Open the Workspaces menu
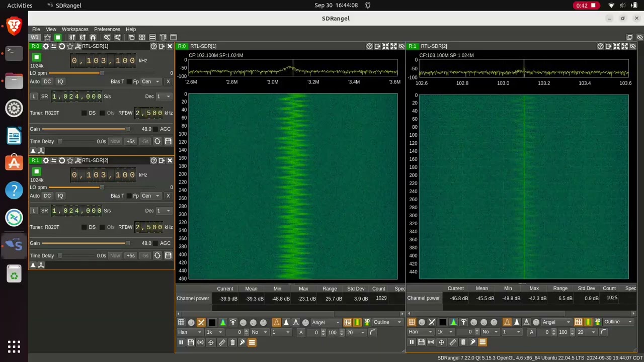 click(x=75, y=29)
